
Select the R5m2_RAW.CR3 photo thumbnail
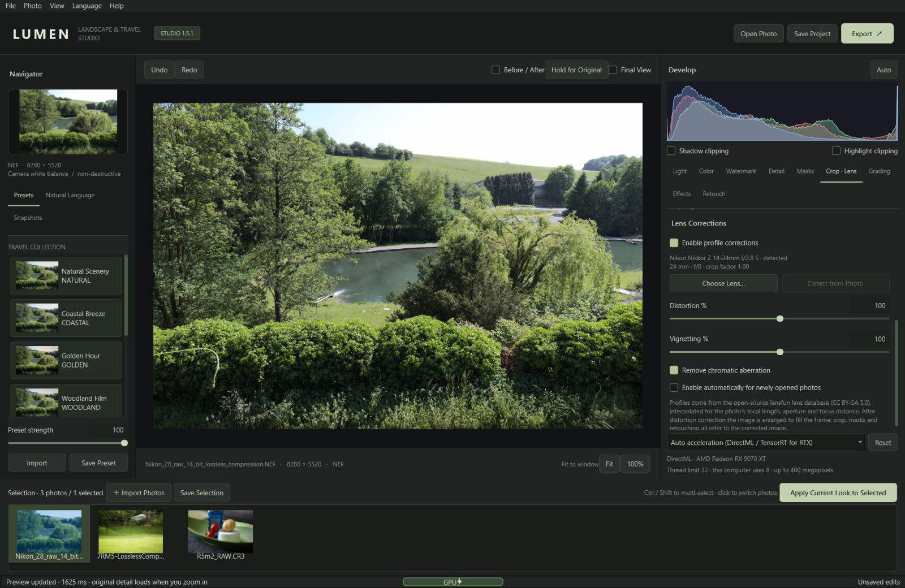pos(221,534)
